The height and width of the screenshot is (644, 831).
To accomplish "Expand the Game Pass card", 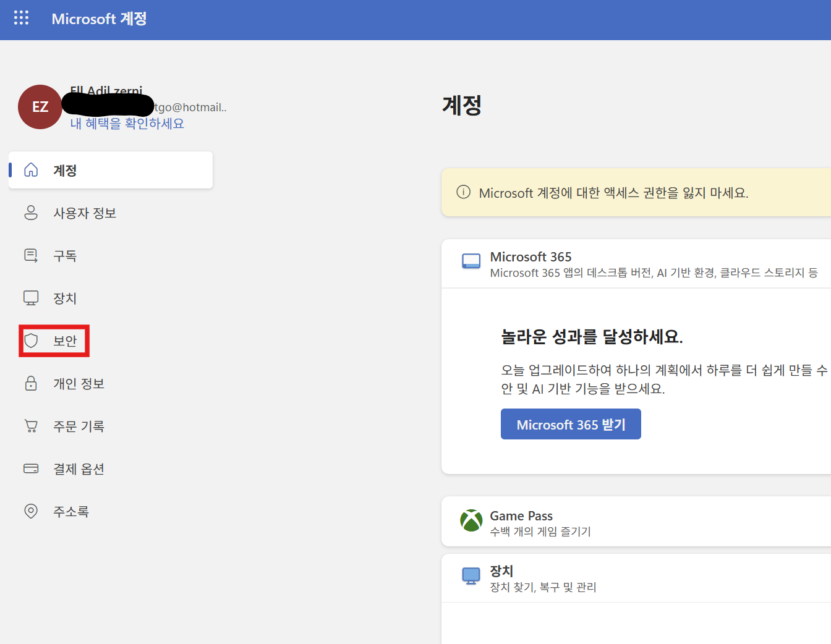I will (x=637, y=522).
